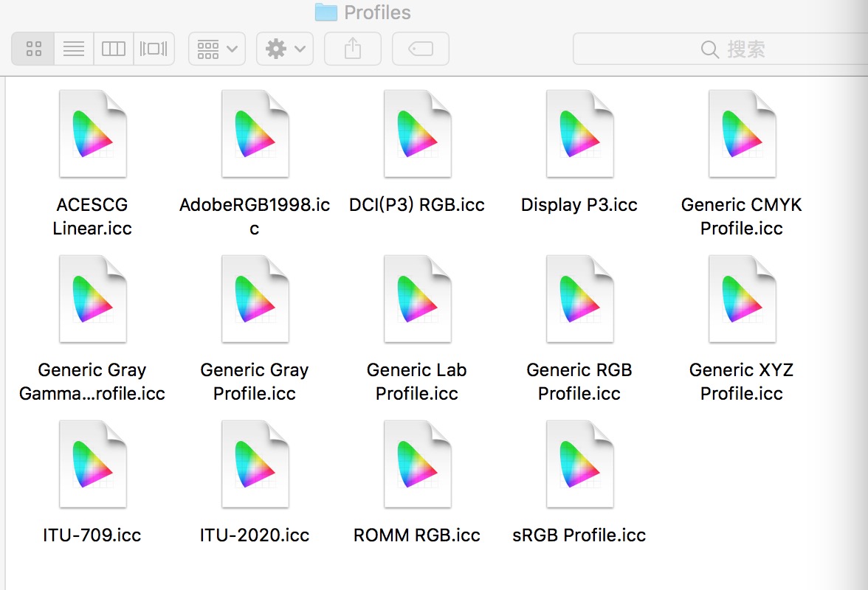Open the arrange items dropdown
The width and height of the screenshot is (868, 590).
tap(216, 49)
